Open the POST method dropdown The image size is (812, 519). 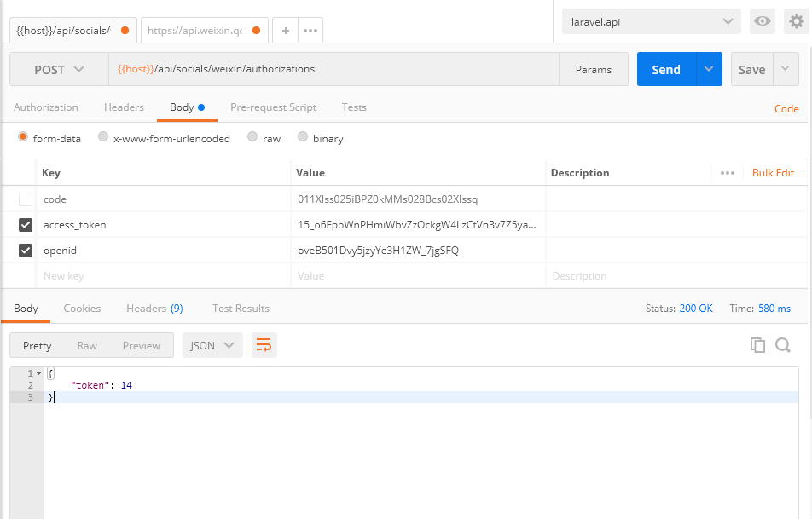59,70
